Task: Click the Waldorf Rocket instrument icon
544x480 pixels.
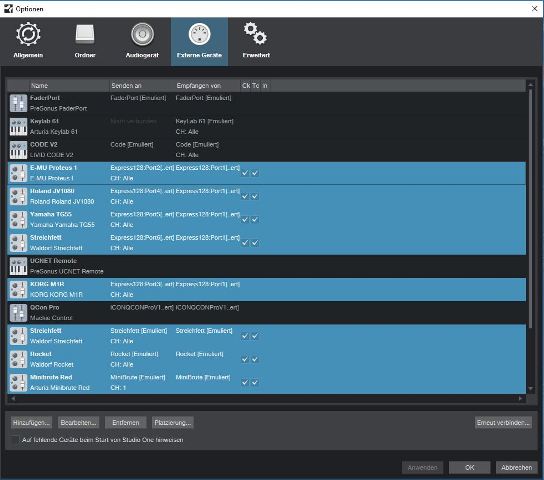Action: [x=18, y=359]
